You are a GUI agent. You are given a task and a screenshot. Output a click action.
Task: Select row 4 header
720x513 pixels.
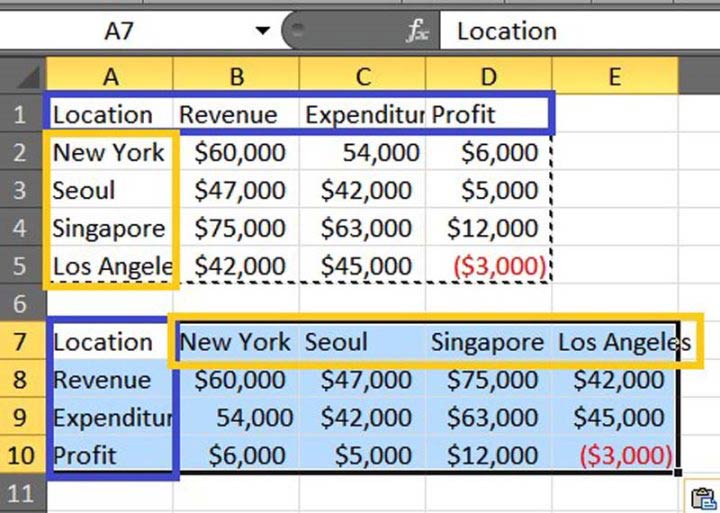pos(23,227)
